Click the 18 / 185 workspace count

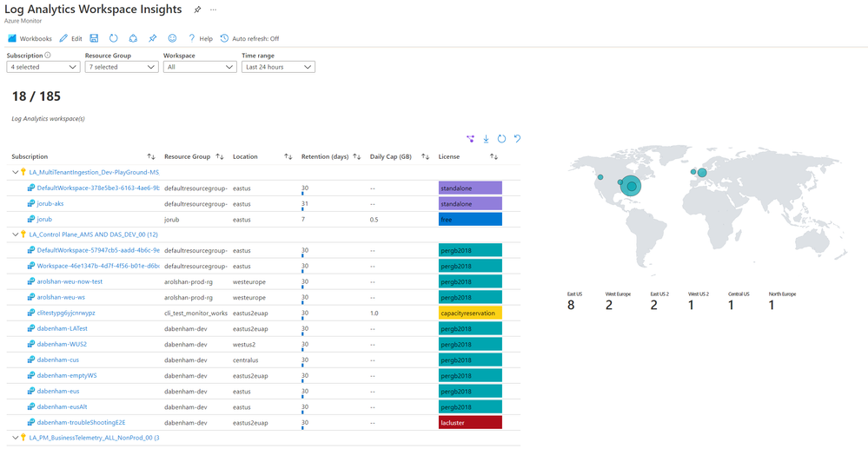36,96
